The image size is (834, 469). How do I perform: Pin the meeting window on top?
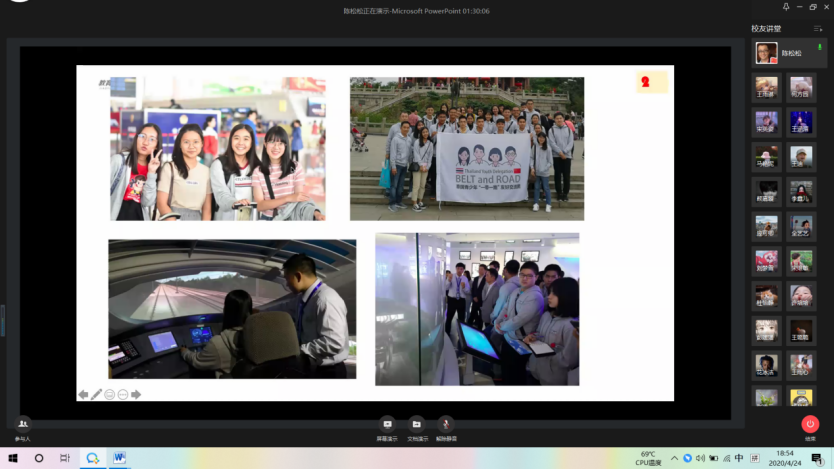(x=786, y=7)
